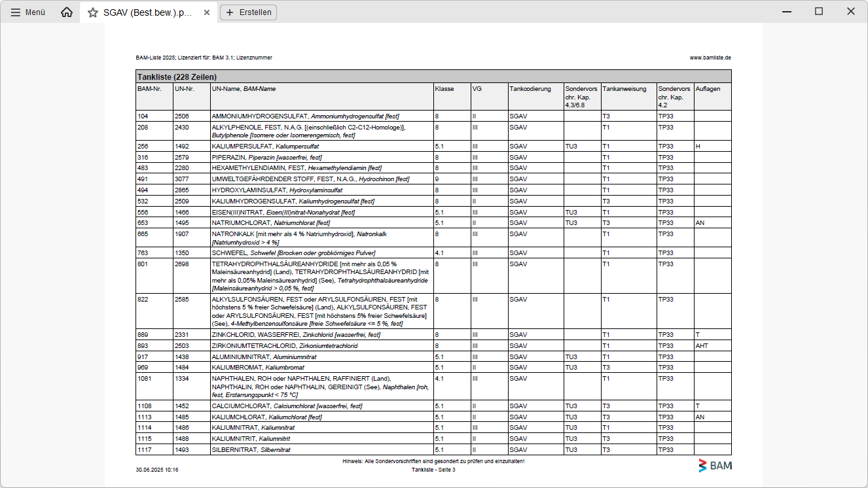Image resolution: width=868 pixels, height=488 pixels.
Task: Close the SGAV (Best.bew.) tab
Action: (207, 12)
